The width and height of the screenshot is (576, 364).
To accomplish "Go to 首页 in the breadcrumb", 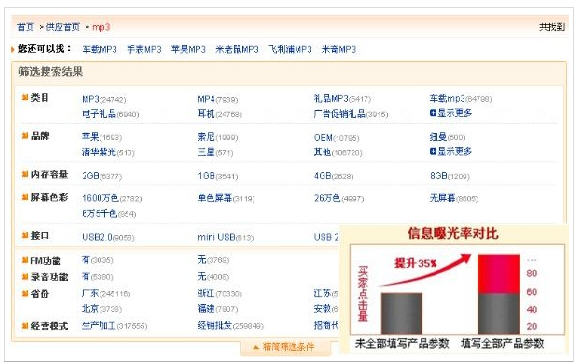I will point(25,27).
